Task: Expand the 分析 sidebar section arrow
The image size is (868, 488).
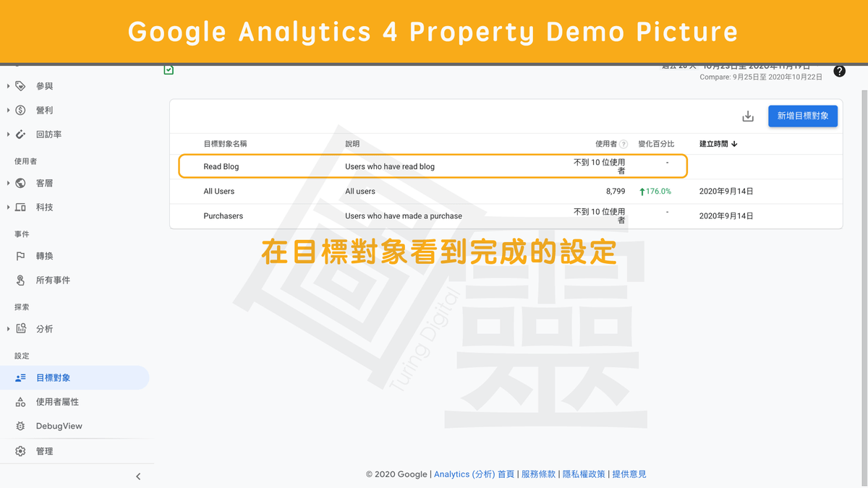Action: [x=9, y=329]
